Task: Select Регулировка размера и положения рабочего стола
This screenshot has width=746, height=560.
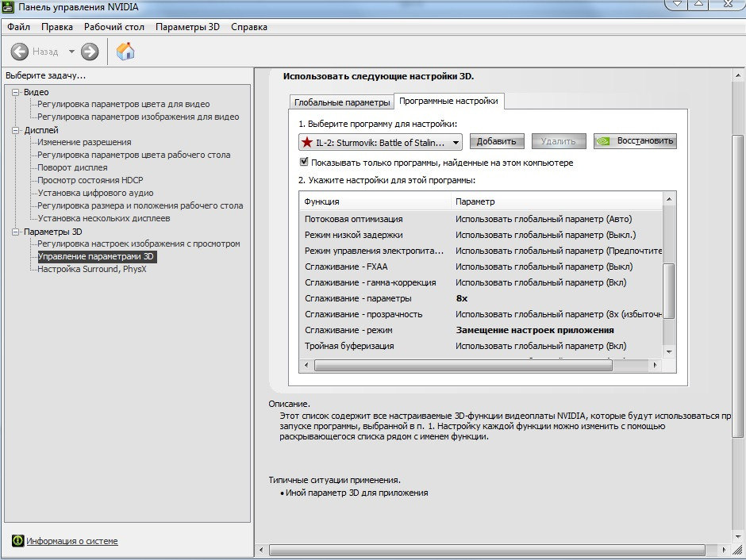Action: click(140, 206)
